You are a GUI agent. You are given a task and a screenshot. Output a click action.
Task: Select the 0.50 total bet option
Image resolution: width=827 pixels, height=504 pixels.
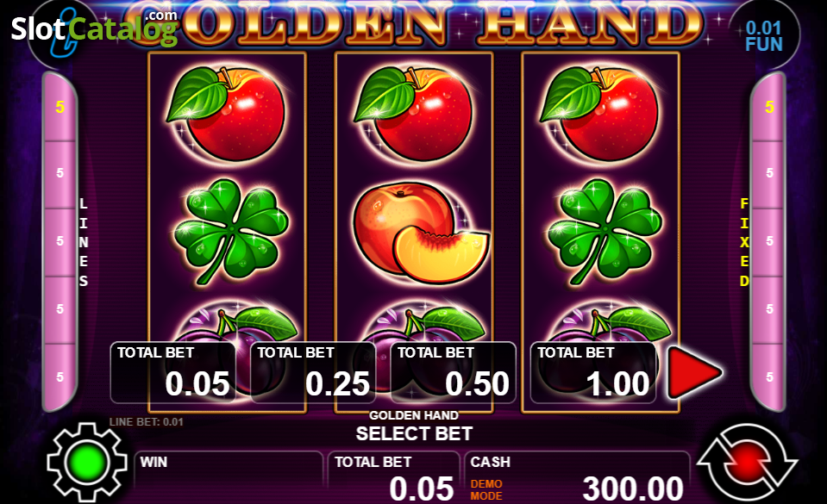coord(453,373)
